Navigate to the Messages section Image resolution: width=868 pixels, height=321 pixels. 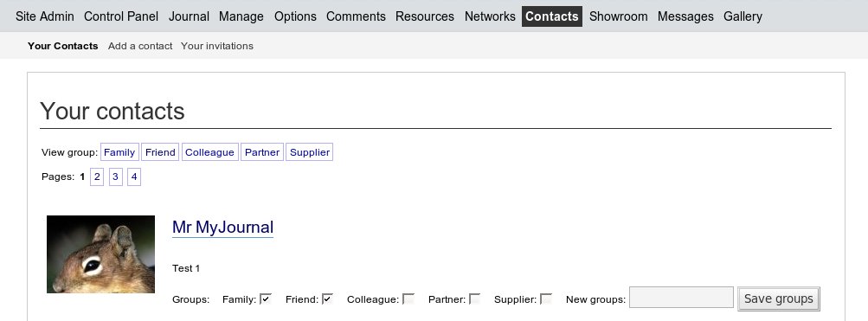(x=685, y=16)
